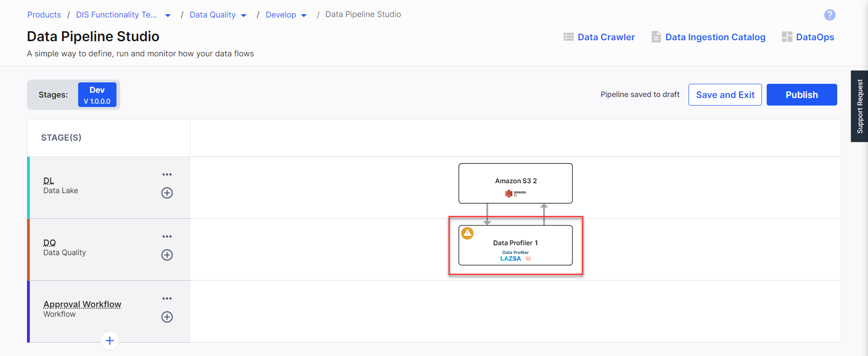Open three-dot menu for Data Quality stage
Image resolution: width=868 pixels, height=356 pixels.
[x=167, y=237]
